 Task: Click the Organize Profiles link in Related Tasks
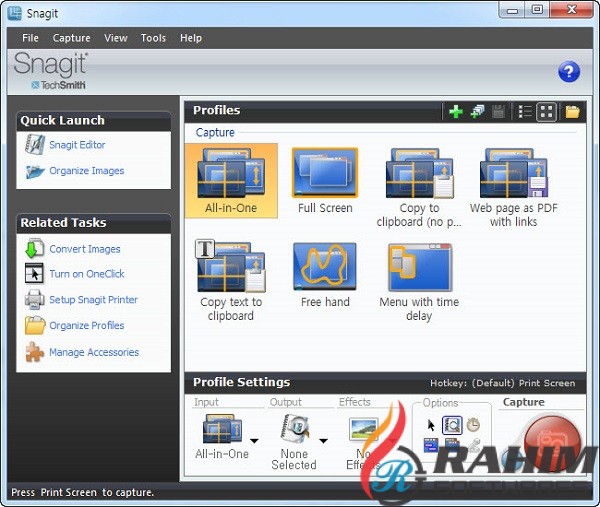[x=87, y=326]
